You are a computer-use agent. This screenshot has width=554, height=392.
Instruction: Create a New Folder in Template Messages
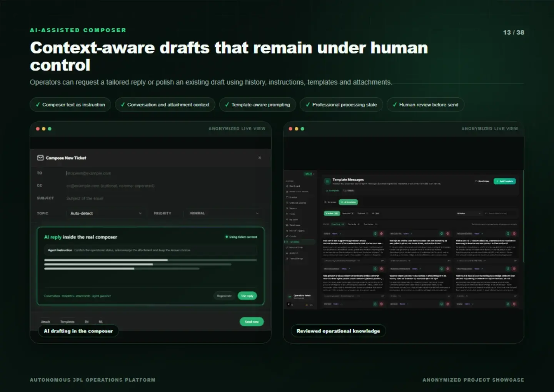(x=482, y=181)
